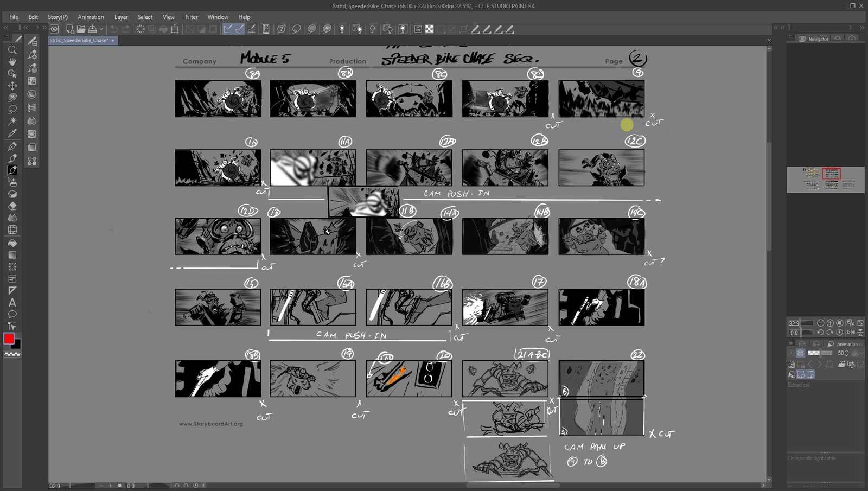Select the Pen tool
The image size is (868, 491).
12,146
